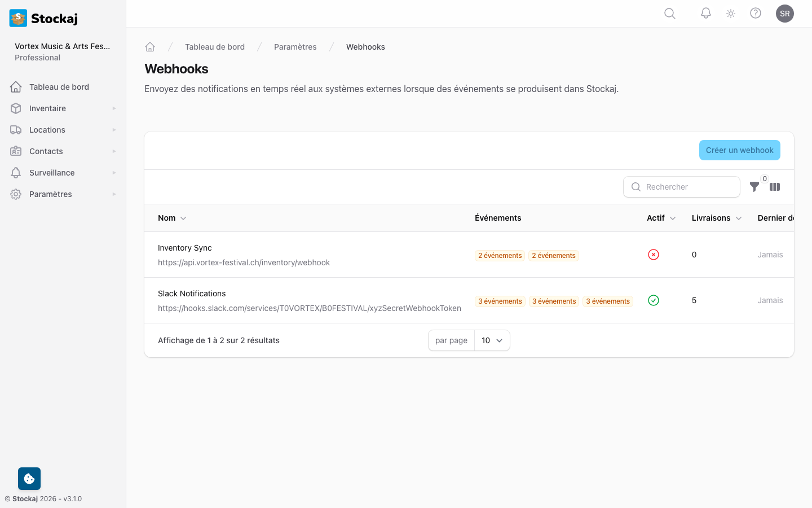The height and width of the screenshot is (508, 812).
Task: Click the Rechercher search input field
Action: (682, 187)
